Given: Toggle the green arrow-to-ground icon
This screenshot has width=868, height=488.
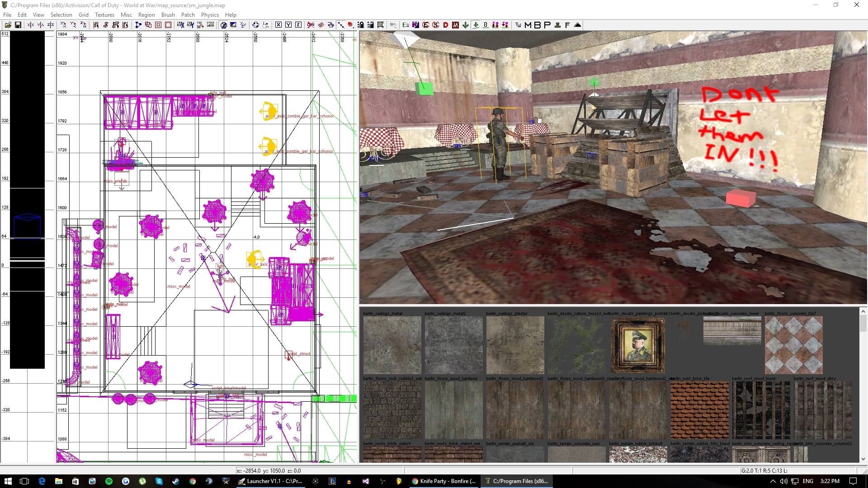Looking at the screenshot, I should (476, 25).
